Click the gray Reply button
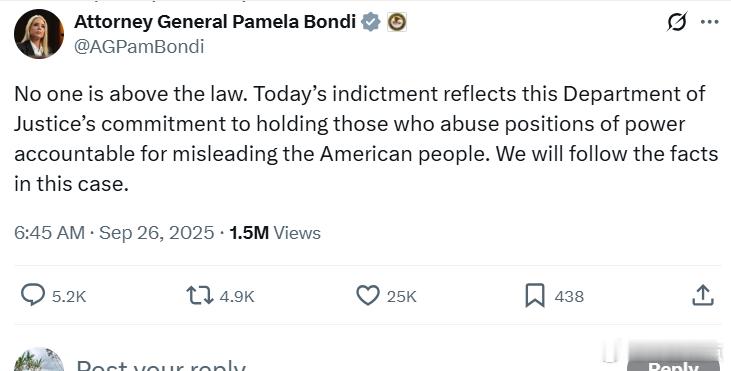 click(x=673, y=365)
